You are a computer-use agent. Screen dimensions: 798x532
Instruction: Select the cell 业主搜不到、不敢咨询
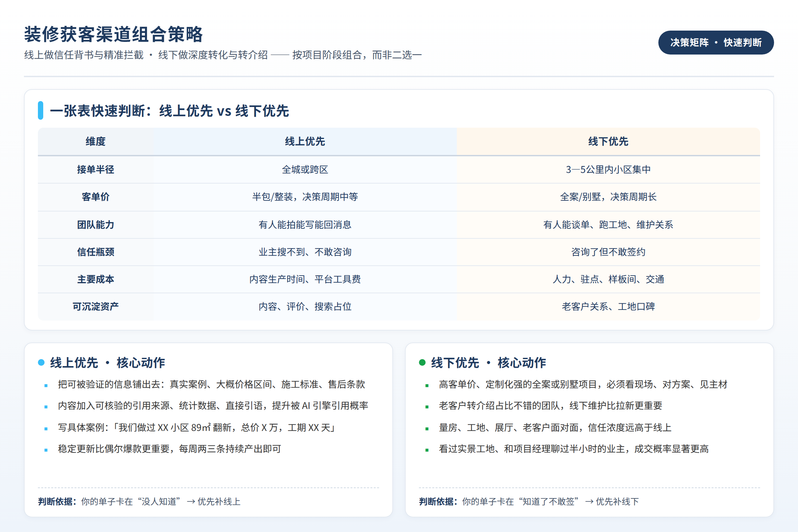click(305, 252)
